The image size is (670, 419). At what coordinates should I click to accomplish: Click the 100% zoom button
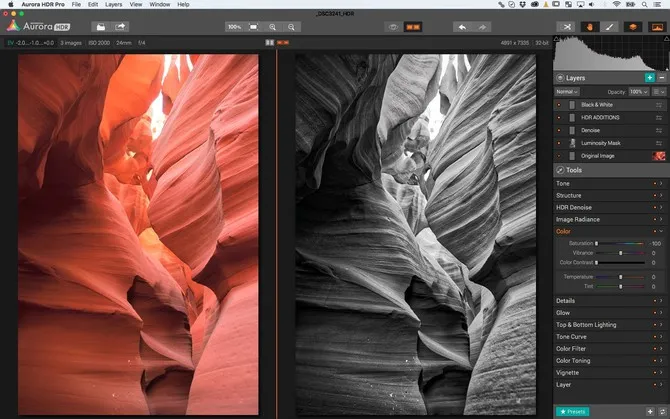click(234, 27)
